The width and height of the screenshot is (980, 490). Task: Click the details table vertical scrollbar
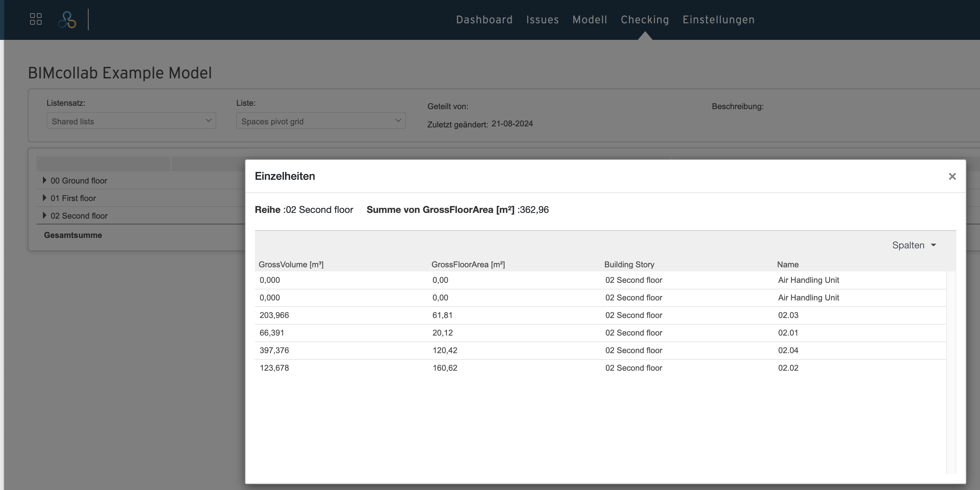click(x=951, y=372)
